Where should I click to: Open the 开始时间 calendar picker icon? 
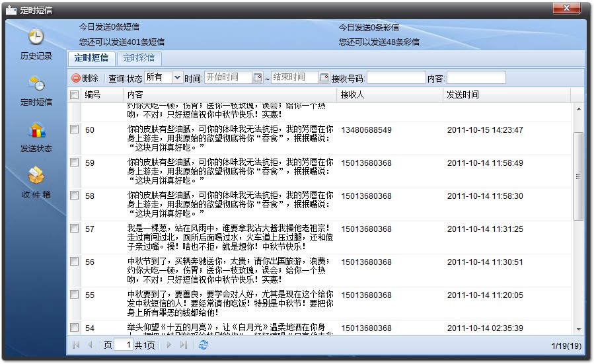(x=258, y=78)
